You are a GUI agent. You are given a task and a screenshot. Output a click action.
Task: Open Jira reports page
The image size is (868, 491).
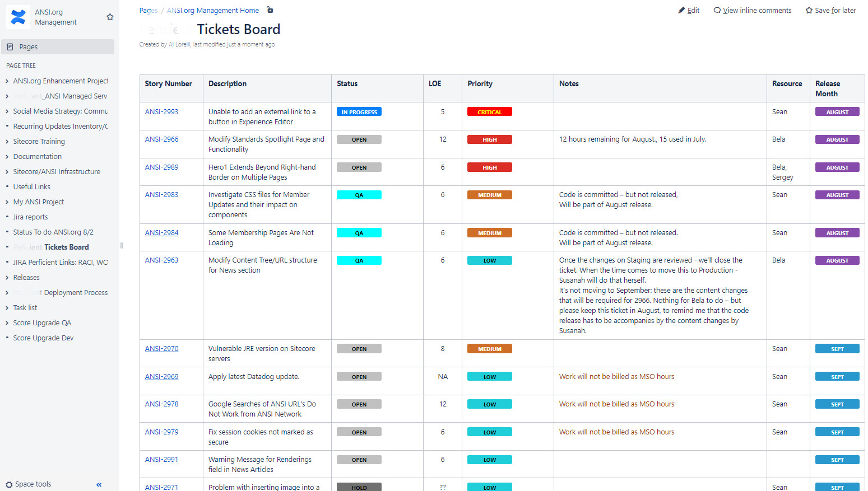[x=30, y=217]
